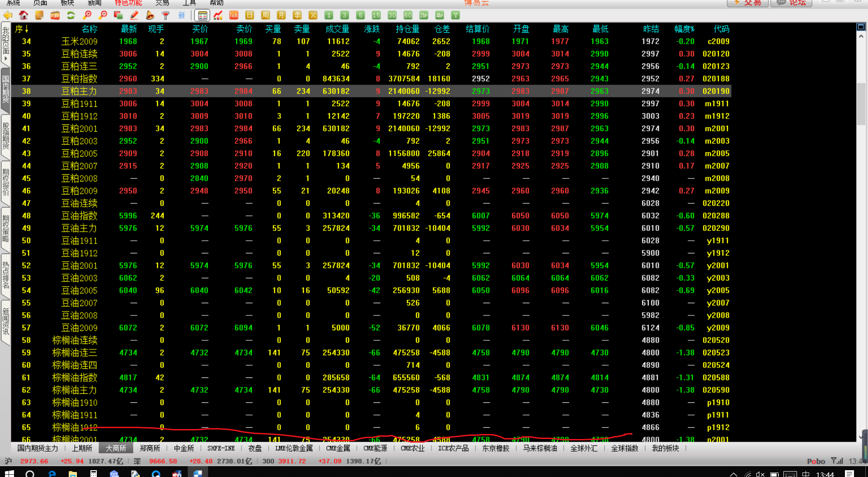Select the red pencil drawing tool
The height and width of the screenshot is (477, 868).
[x=134, y=15]
